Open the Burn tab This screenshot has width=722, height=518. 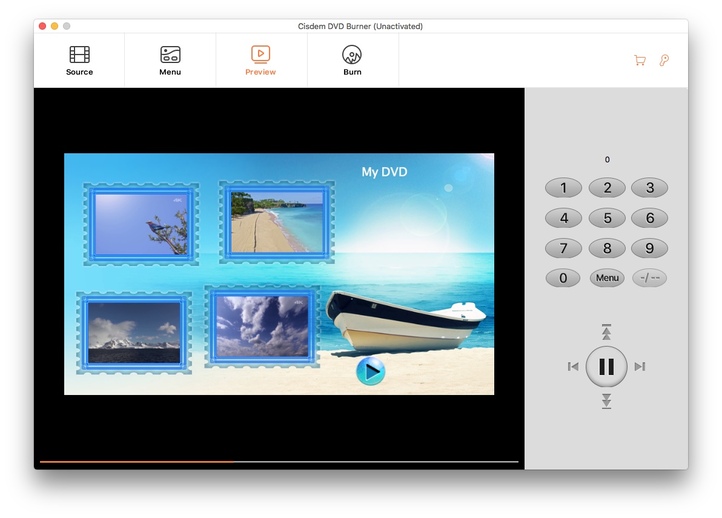click(352, 60)
